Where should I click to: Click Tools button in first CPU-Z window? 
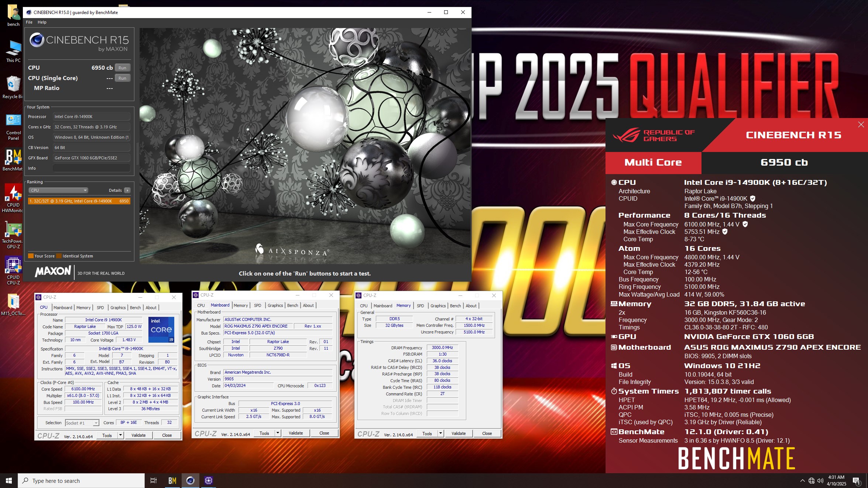107,435
